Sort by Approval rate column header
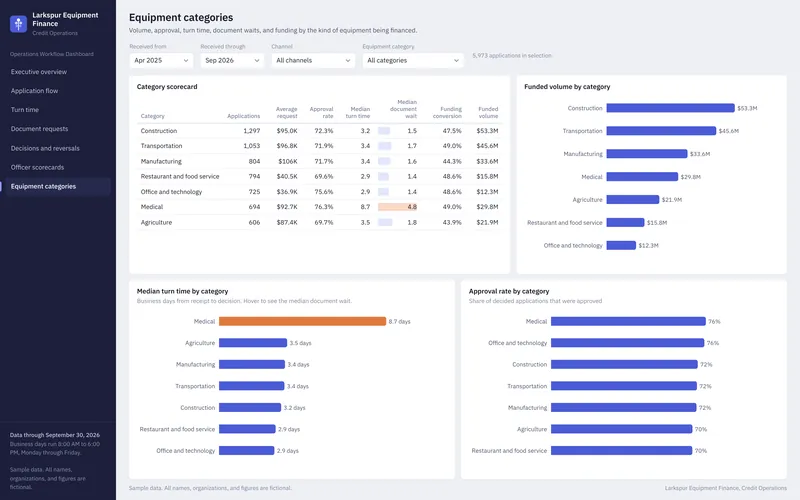The image size is (800, 500). click(321, 113)
